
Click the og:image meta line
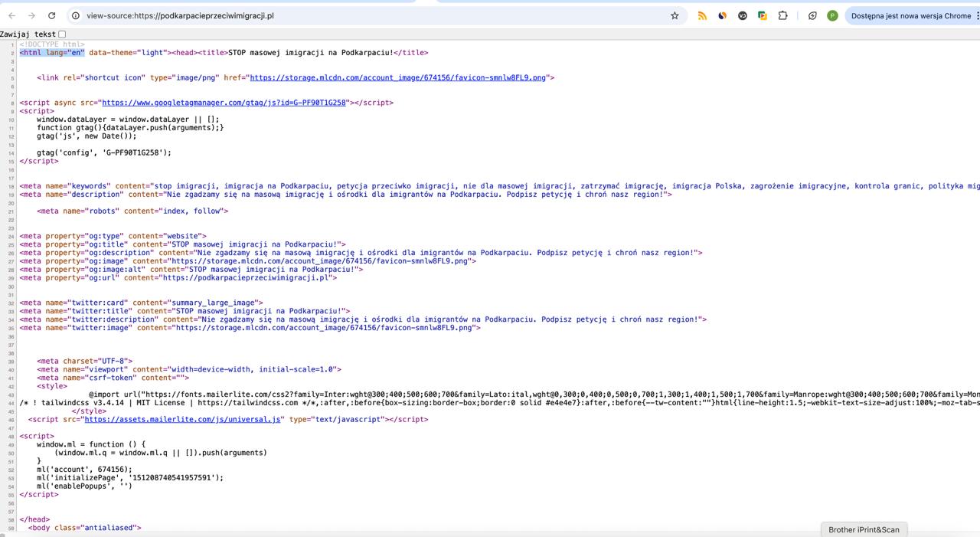[x=248, y=261]
